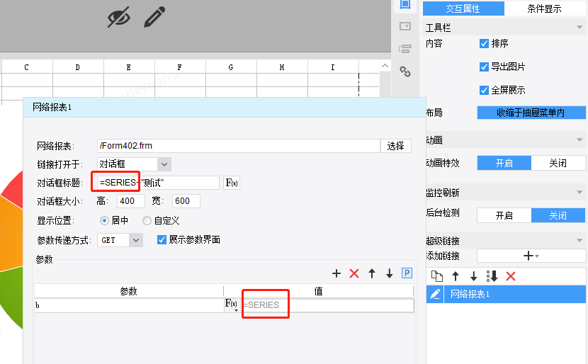
Task: Click the 选择 button for the report file
Action: click(395, 146)
